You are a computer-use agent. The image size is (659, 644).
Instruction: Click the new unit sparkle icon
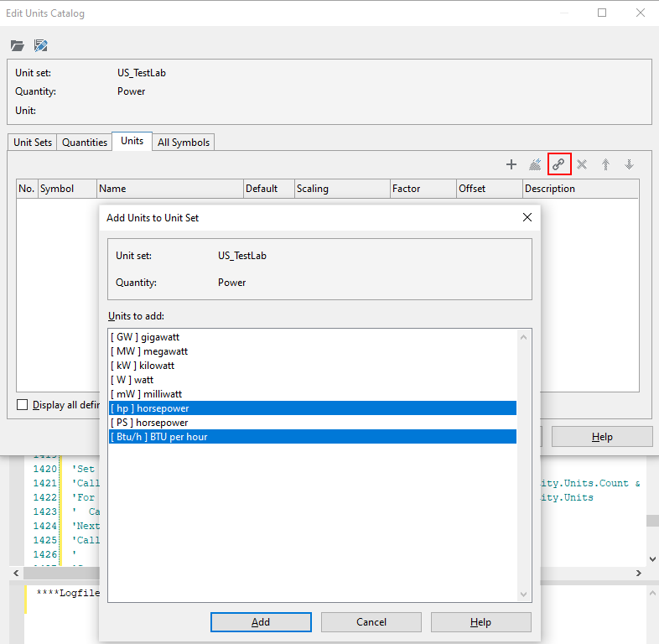tap(535, 164)
